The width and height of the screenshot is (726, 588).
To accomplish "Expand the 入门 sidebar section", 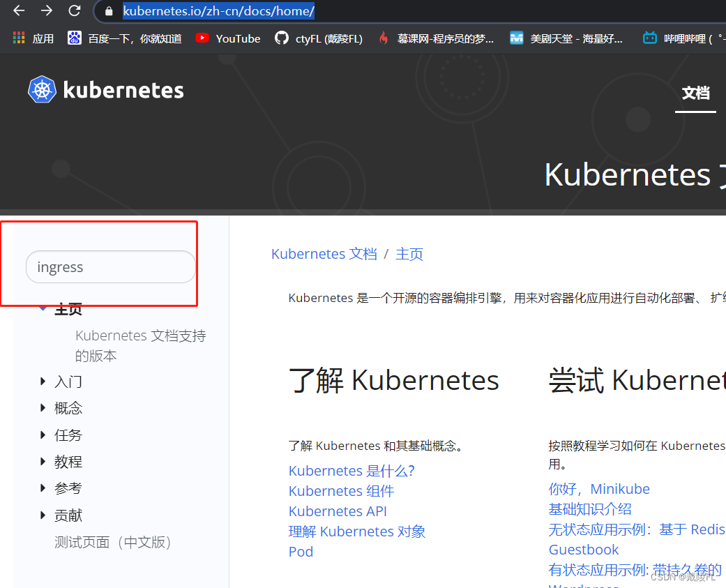I will point(43,382).
